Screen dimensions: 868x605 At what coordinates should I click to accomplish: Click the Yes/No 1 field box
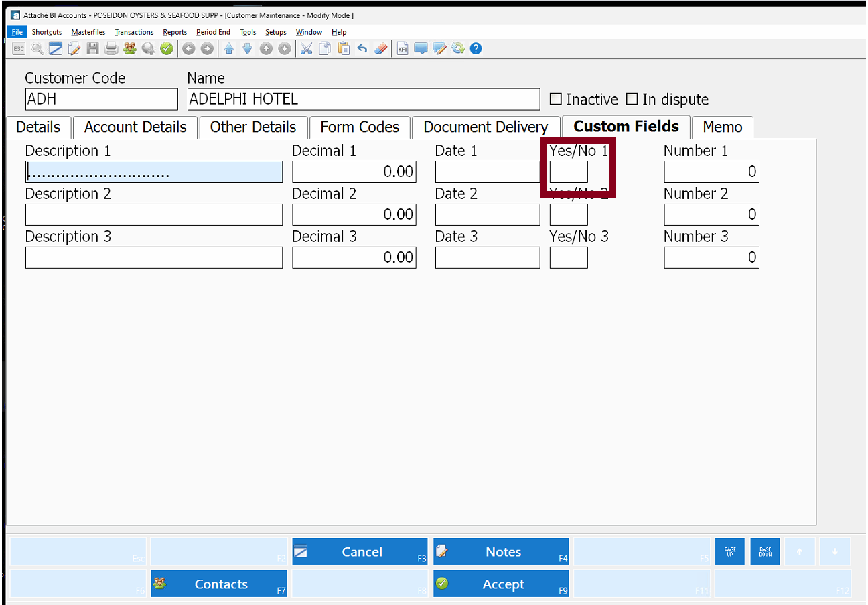569,172
